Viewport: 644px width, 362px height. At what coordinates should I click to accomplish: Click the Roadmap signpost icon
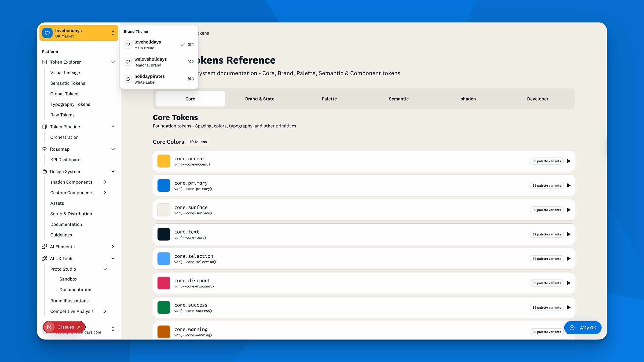[45, 149]
